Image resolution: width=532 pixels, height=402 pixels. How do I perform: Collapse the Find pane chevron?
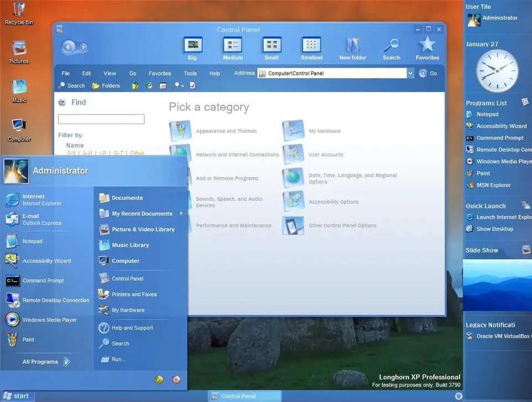pos(62,102)
